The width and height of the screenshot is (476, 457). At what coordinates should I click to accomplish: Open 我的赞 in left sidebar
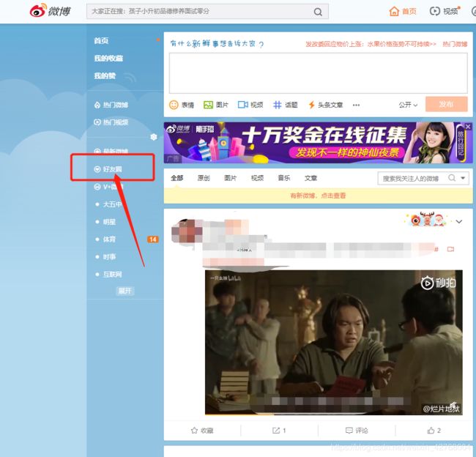[105, 75]
